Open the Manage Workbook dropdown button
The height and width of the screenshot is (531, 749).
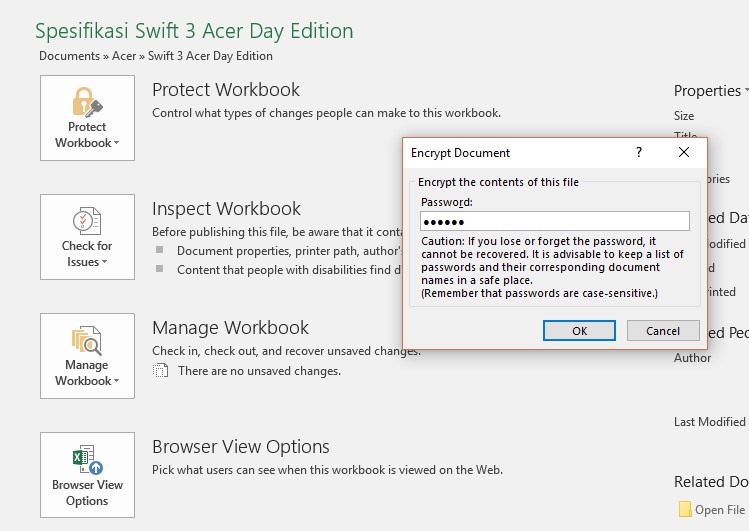[x=87, y=356]
